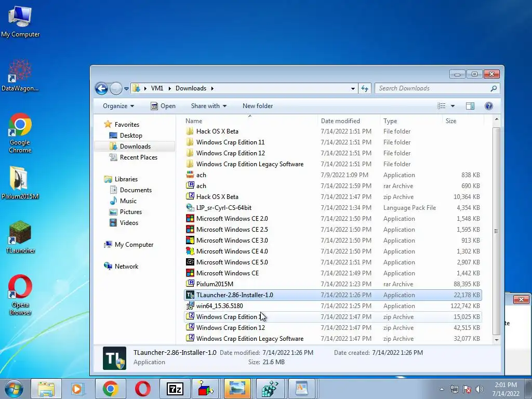This screenshot has height=399, width=532.
Task: Click New folder in the toolbar
Action: 258,106
